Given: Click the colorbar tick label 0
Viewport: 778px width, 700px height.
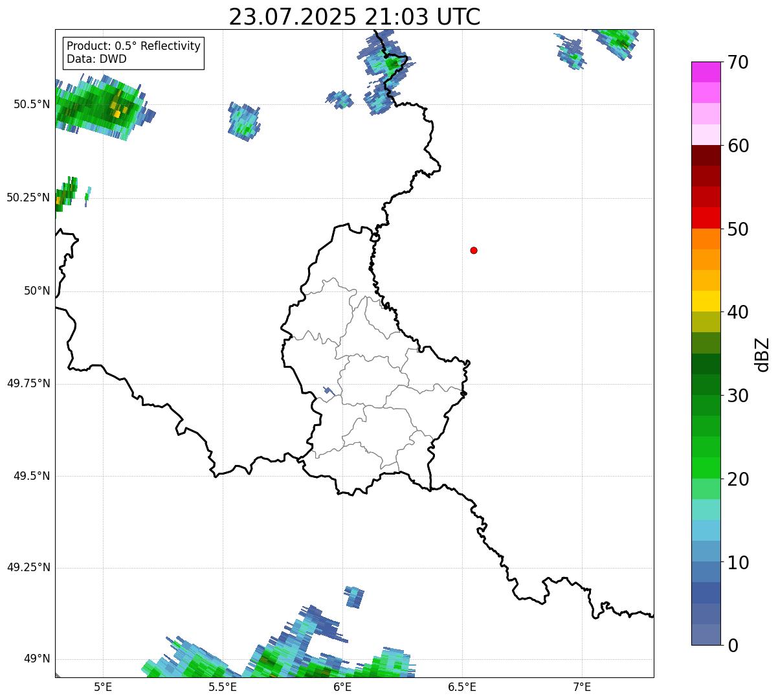Looking at the screenshot, I should click(733, 646).
